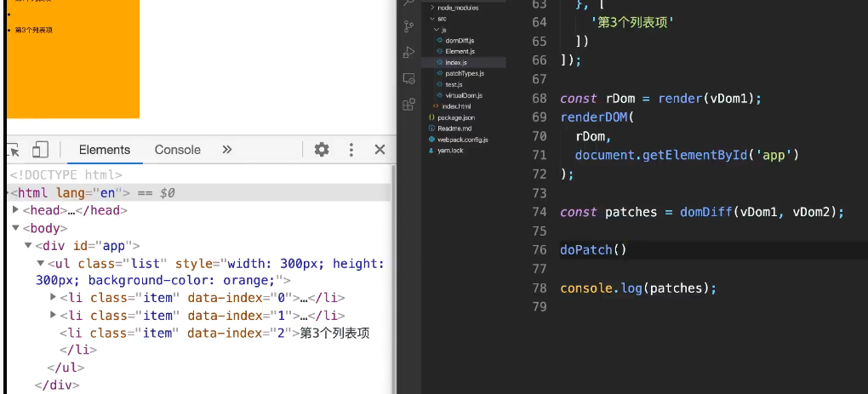Expand li with data-index 1
This screenshot has height=394, width=868.
(x=53, y=315)
